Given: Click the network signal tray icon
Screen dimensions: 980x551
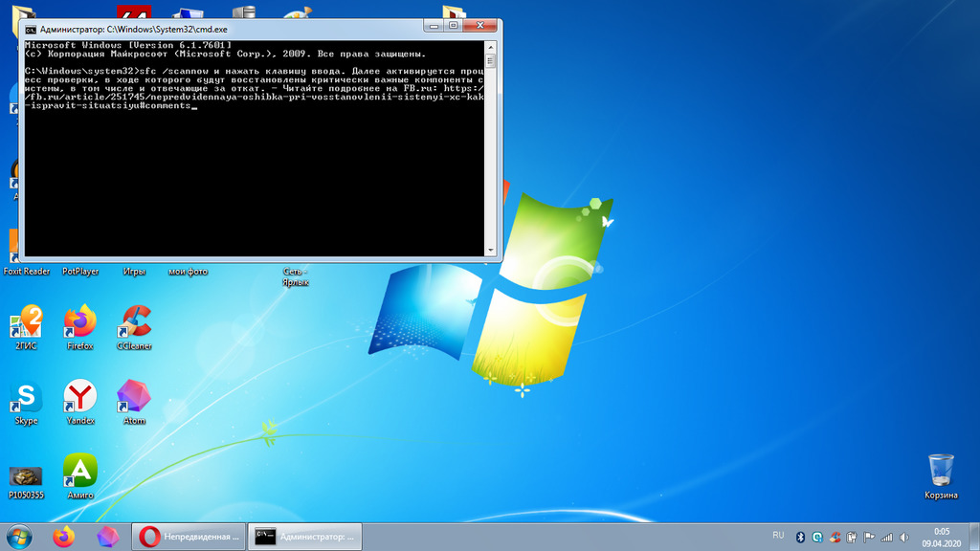Looking at the screenshot, I should [886, 538].
